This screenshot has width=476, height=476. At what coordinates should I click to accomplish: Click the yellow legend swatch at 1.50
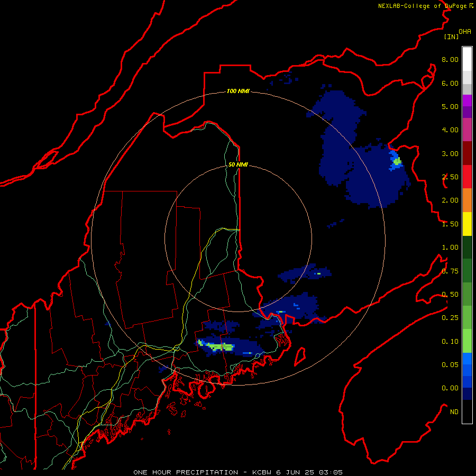click(467, 224)
